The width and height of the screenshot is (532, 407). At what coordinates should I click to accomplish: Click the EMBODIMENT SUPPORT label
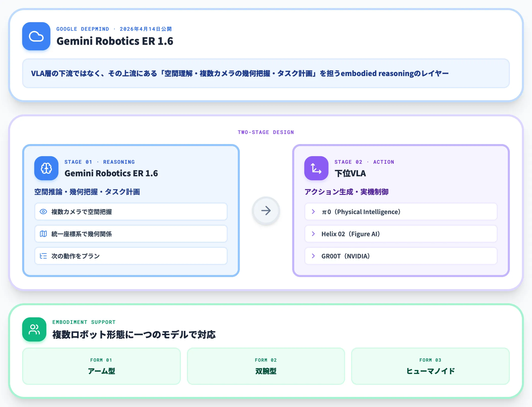[84, 322]
